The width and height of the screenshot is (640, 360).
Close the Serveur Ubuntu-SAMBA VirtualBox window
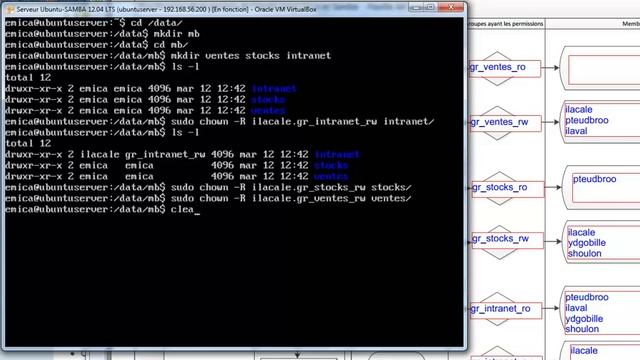click(451, 7)
